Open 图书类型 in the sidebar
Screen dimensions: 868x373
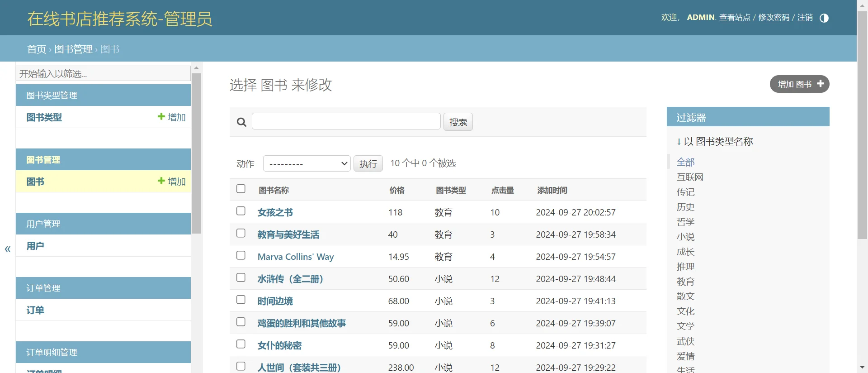pyautogui.click(x=44, y=117)
